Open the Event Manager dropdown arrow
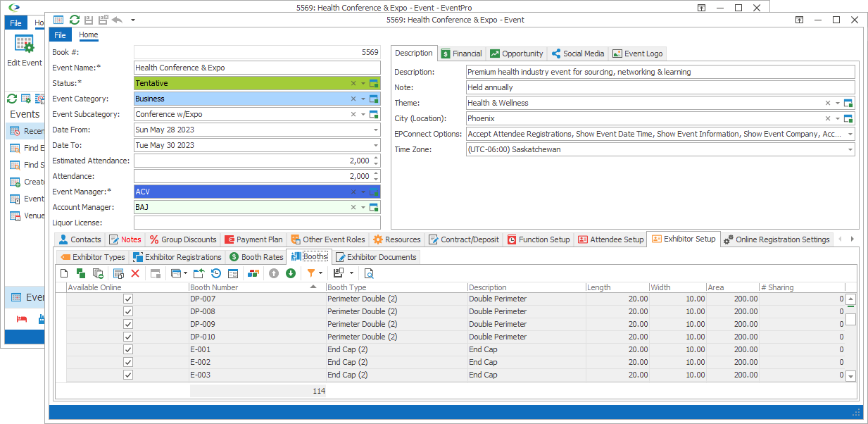Viewport: 868px width, 424px height. [x=363, y=192]
